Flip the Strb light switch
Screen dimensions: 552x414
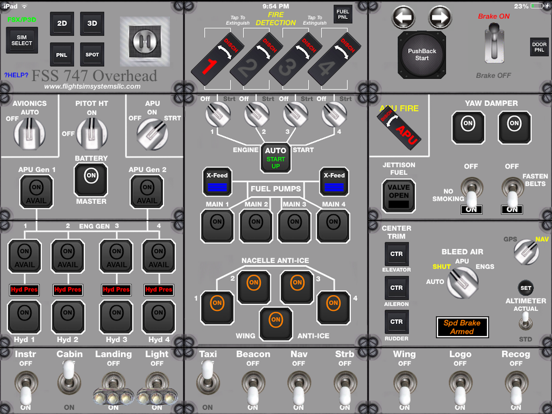pyautogui.click(x=345, y=388)
